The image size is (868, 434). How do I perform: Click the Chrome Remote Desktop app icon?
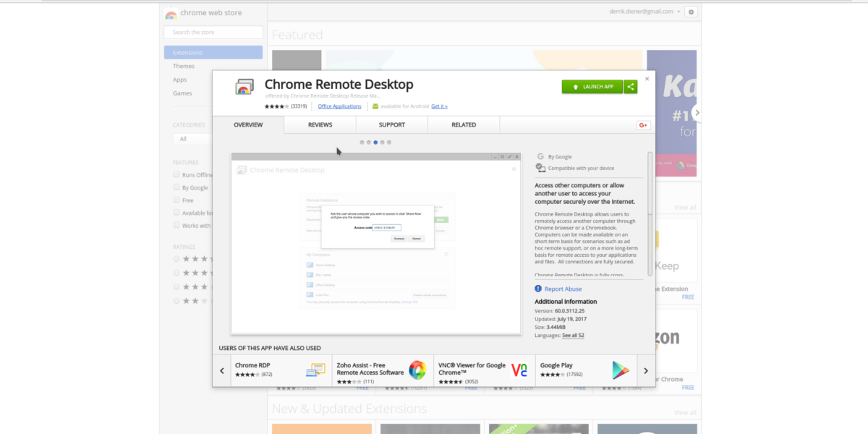(244, 87)
